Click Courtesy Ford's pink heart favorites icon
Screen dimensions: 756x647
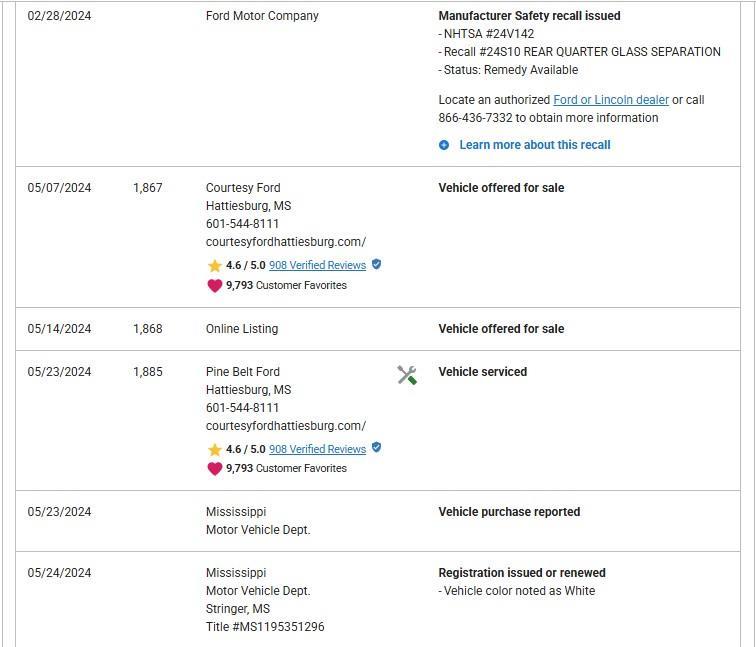(215, 285)
